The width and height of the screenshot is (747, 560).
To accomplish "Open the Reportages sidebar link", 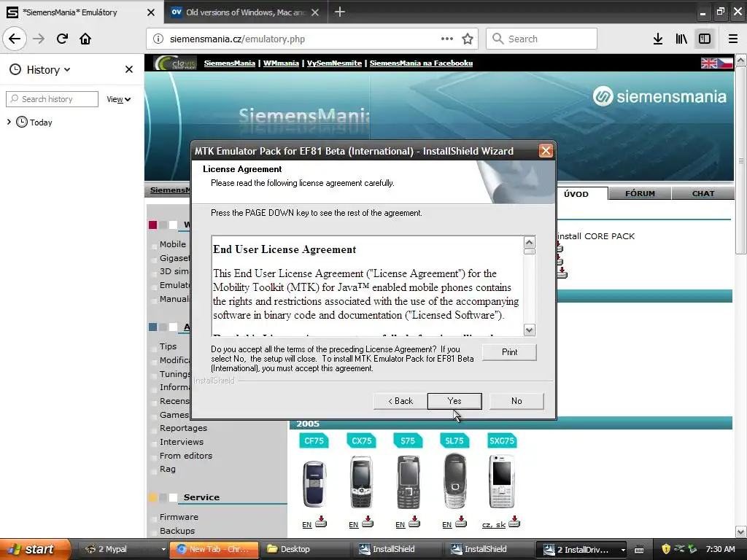I will click(183, 428).
